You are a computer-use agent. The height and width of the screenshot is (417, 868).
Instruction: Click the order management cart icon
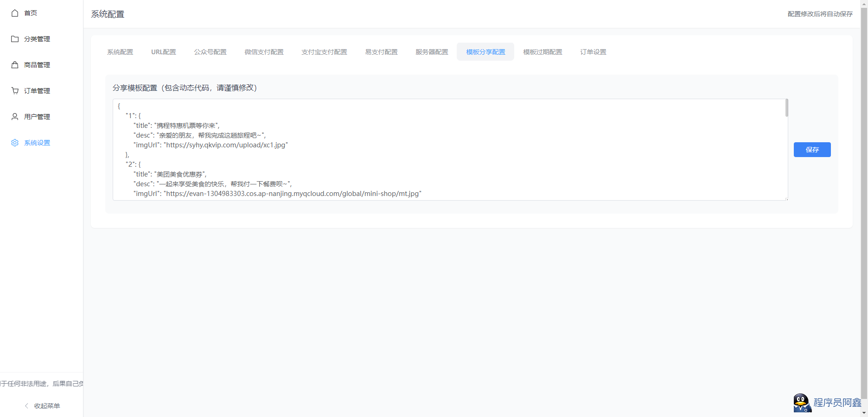coord(15,91)
